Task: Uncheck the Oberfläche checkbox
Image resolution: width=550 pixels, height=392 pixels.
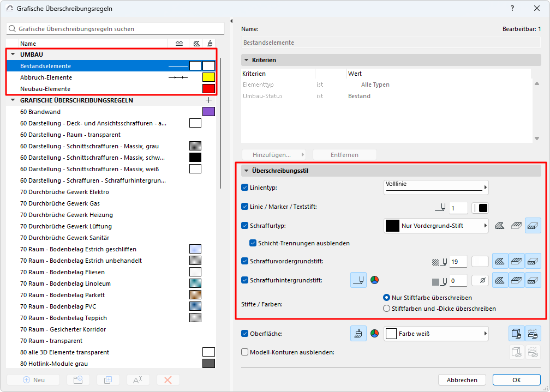Action: tap(245, 334)
